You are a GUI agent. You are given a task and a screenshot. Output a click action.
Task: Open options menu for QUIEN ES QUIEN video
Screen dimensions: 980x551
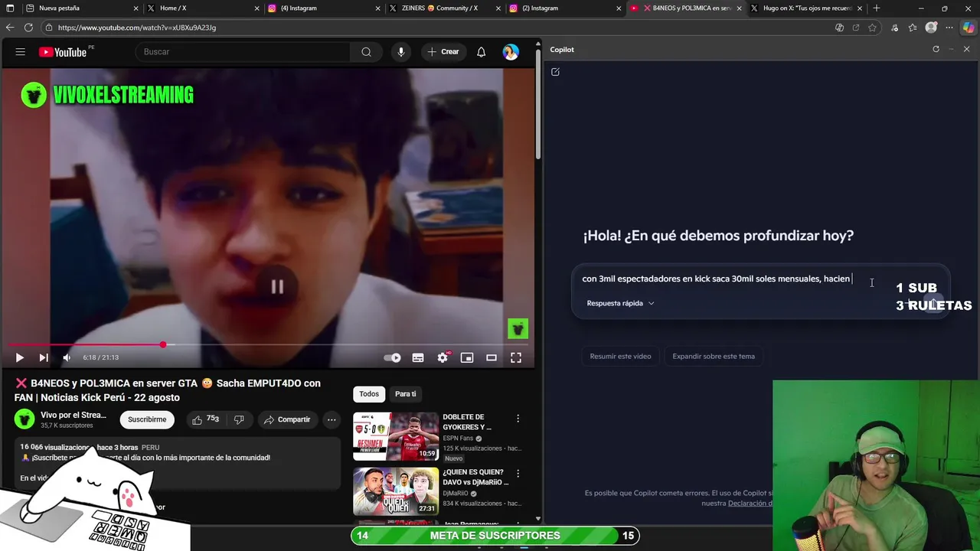pos(518,474)
